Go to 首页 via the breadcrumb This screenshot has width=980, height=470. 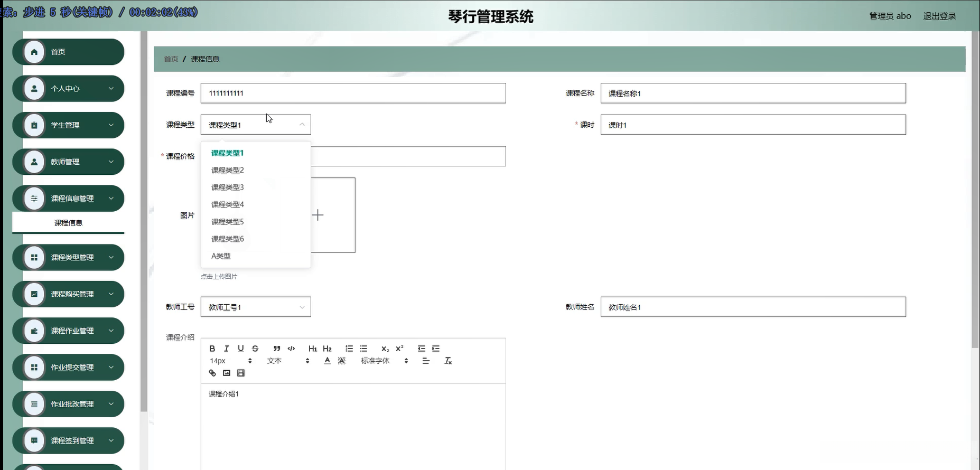171,59
